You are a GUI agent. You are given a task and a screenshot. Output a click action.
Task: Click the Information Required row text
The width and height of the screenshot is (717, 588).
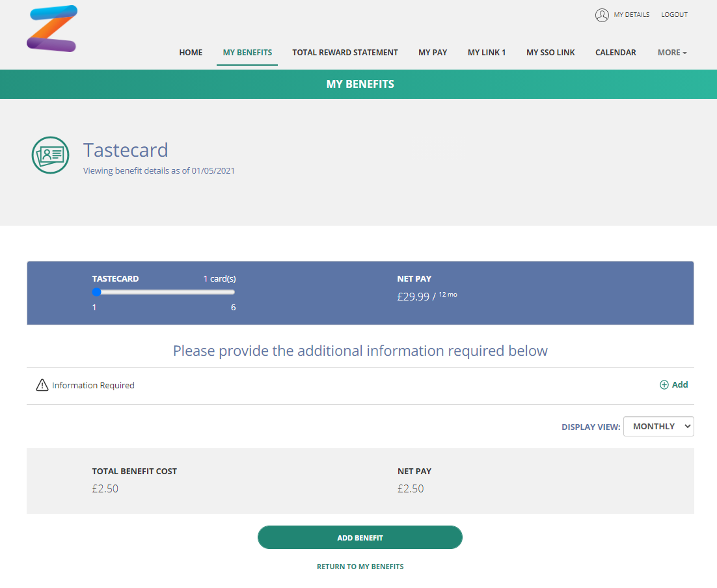93,386
